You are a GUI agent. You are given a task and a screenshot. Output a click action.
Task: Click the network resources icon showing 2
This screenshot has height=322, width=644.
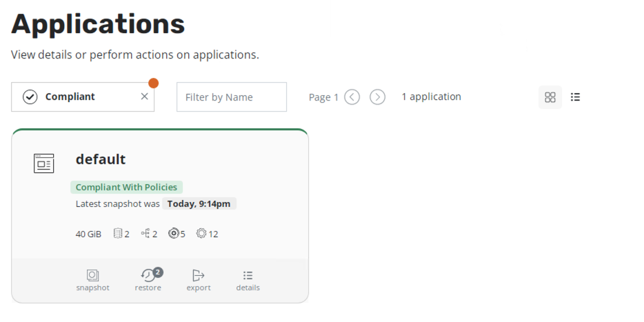pos(145,234)
